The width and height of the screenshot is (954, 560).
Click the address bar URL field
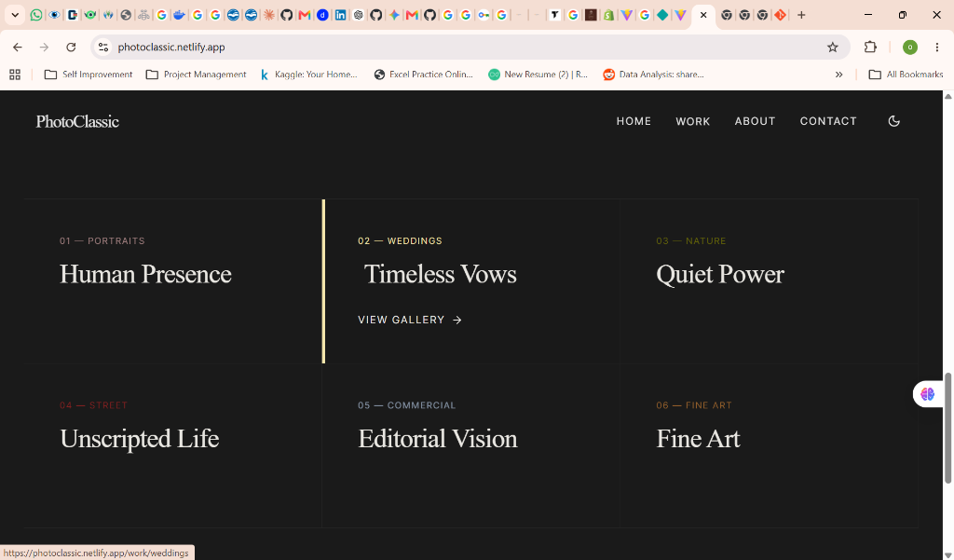coord(462,47)
